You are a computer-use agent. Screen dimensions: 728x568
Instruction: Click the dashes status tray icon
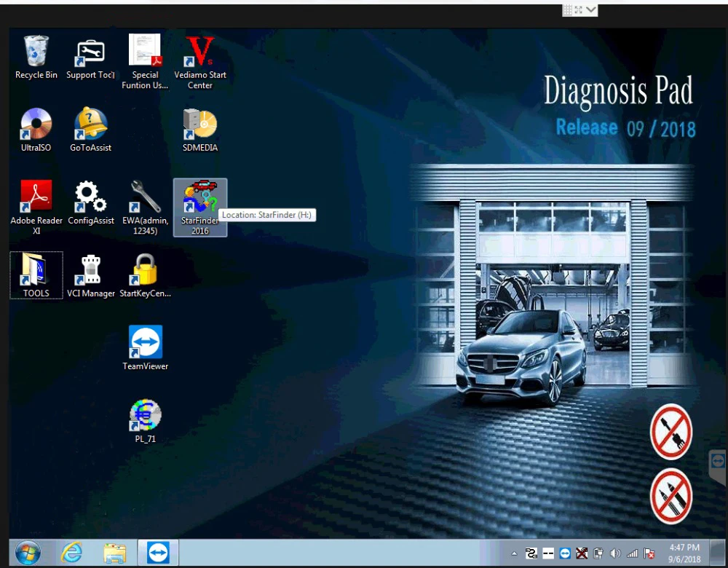tap(548, 553)
